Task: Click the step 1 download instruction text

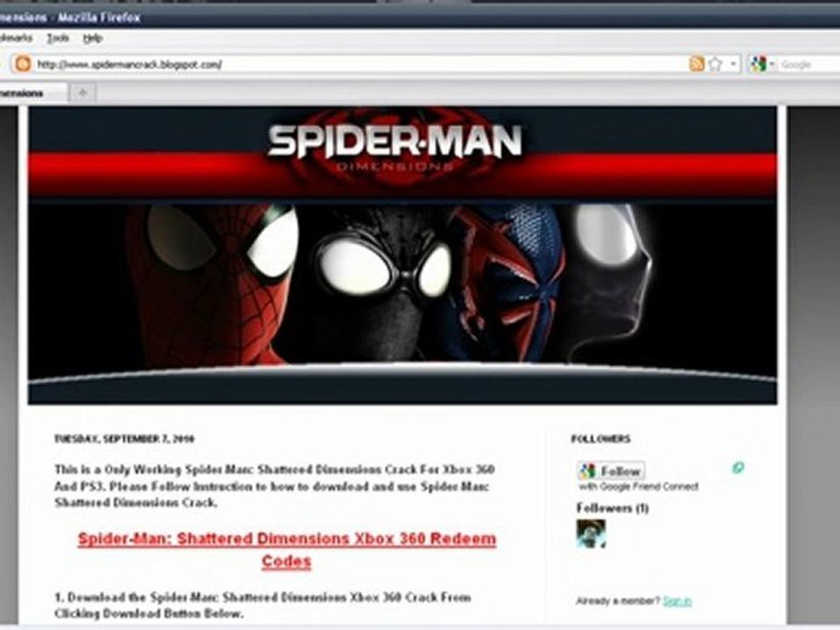Action: [x=262, y=605]
